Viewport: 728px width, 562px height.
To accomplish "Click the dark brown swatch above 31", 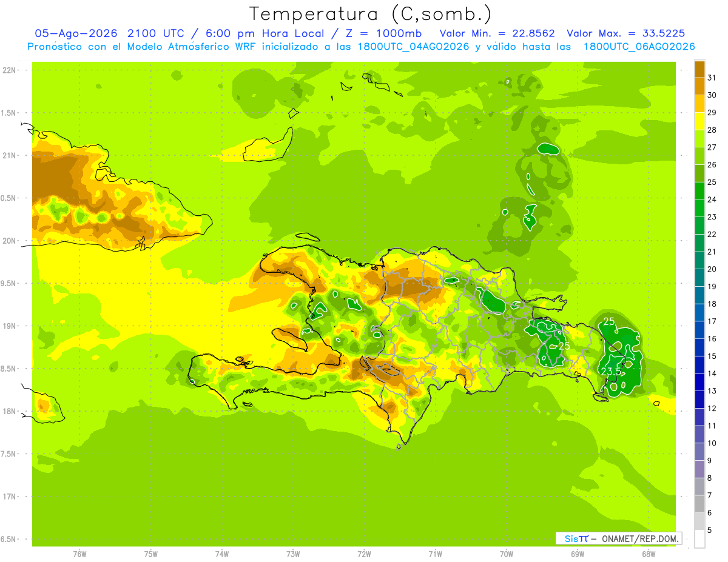I will 699,69.
